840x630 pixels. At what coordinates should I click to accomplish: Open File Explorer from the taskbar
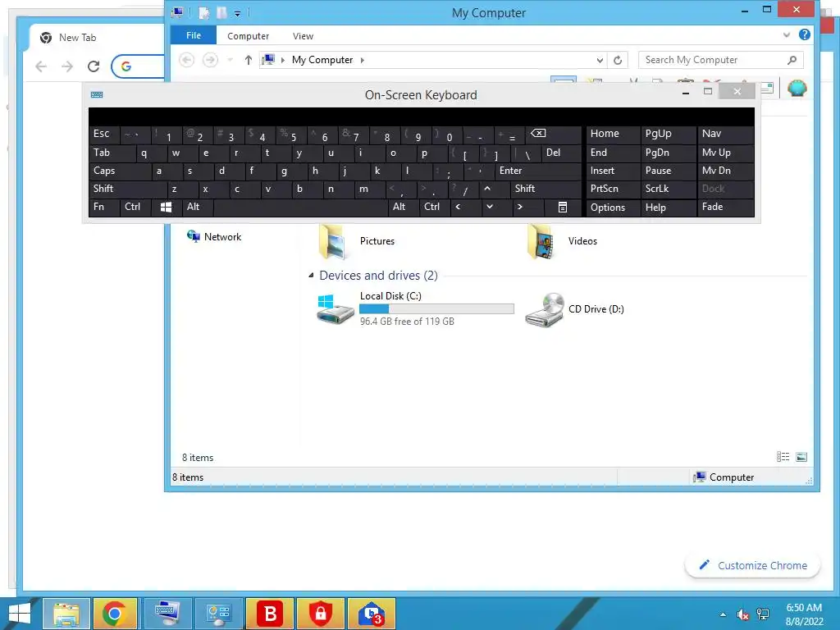(66, 614)
